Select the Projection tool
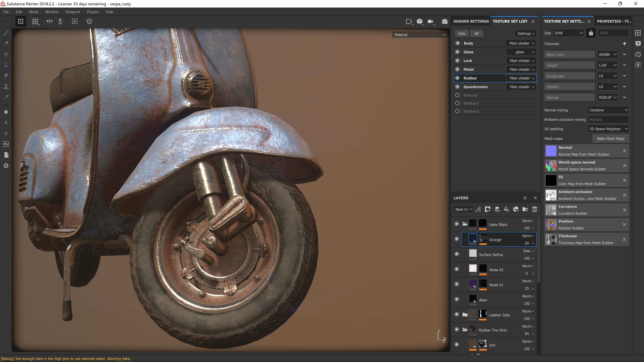Viewport: 644px width, 362px height. click(x=6, y=54)
